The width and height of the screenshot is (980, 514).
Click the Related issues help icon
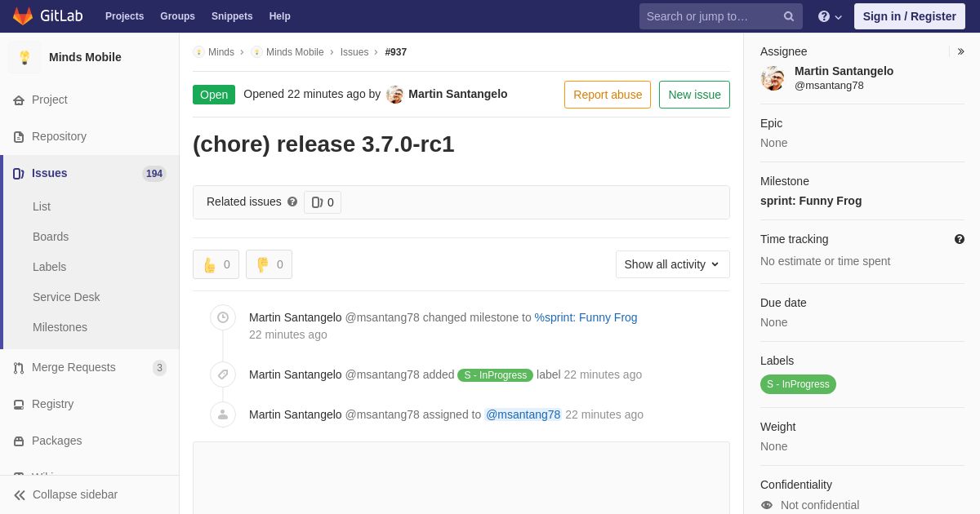292,202
